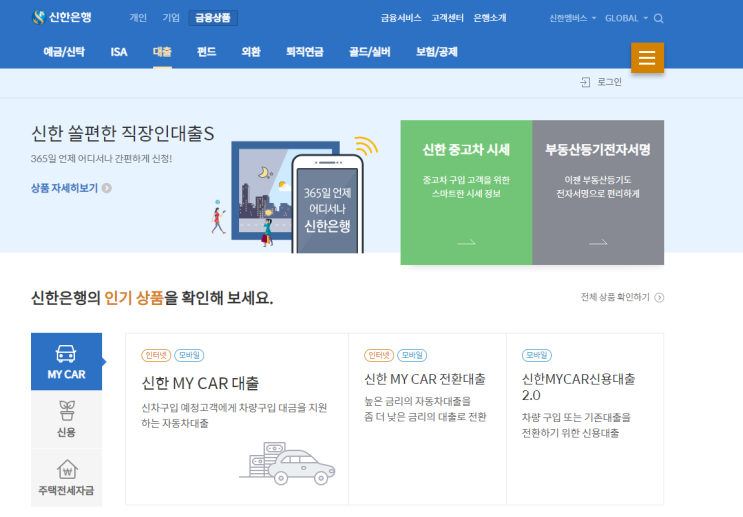Open 펀드 menu
The width and height of the screenshot is (743, 517).
[207, 52]
